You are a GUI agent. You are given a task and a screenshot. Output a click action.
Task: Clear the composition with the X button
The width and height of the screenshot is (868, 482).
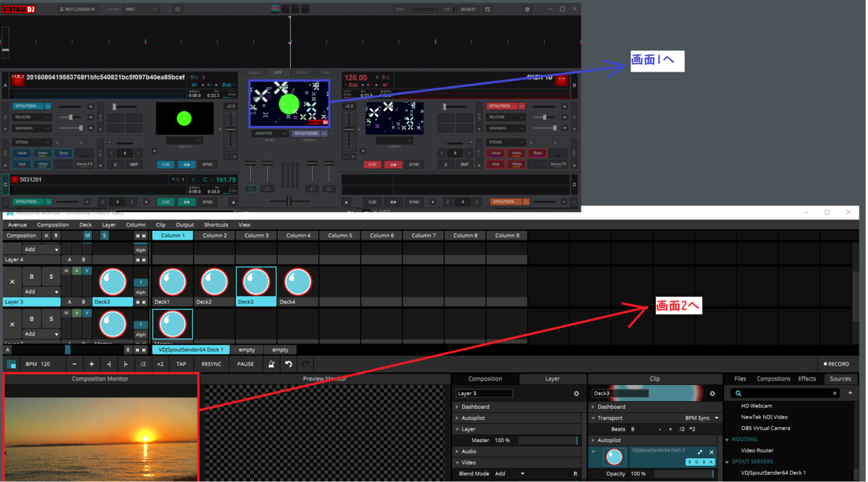46,235
